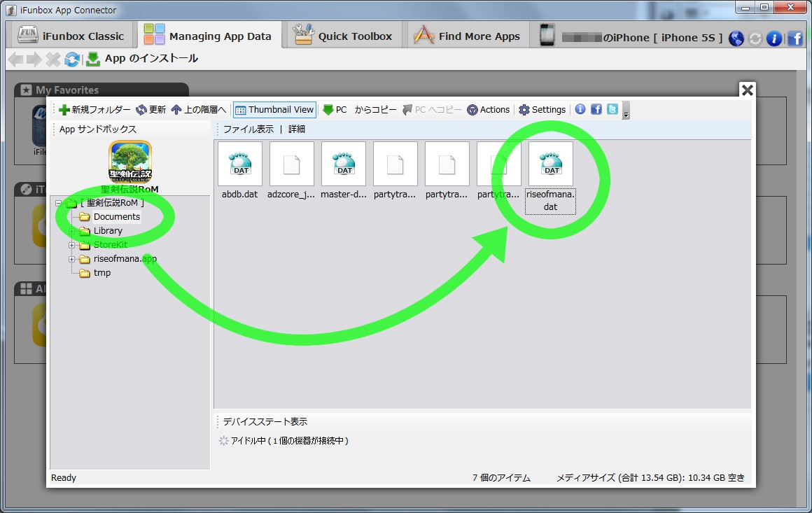This screenshot has height=513, width=812.
Task: Open the Facebook icon in tab bar
Action: [x=795, y=38]
